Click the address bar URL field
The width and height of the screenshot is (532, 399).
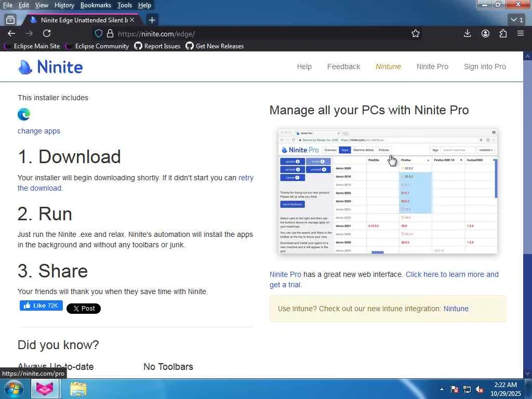pyautogui.click(x=258, y=34)
